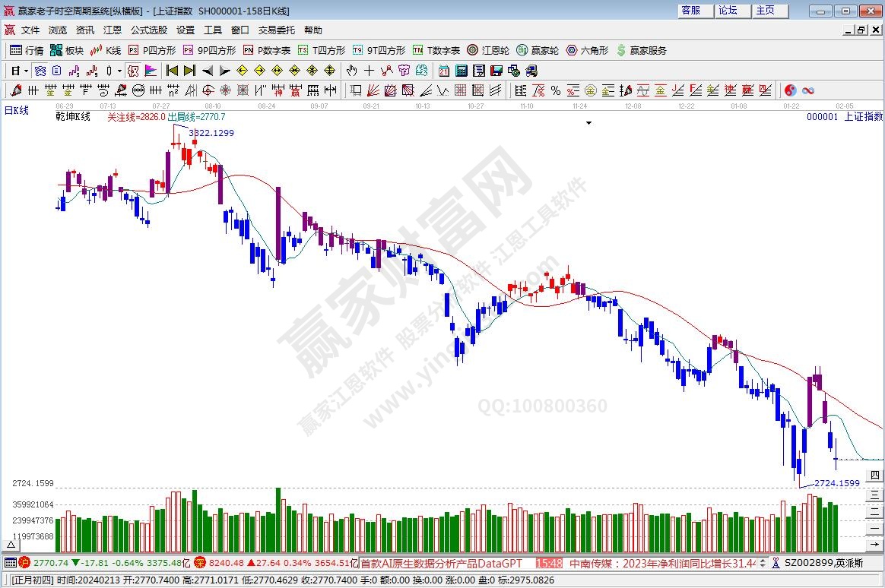Screen dimensions: 885x588
Task: Toggle the 四 panel-count button
Action: point(875,476)
